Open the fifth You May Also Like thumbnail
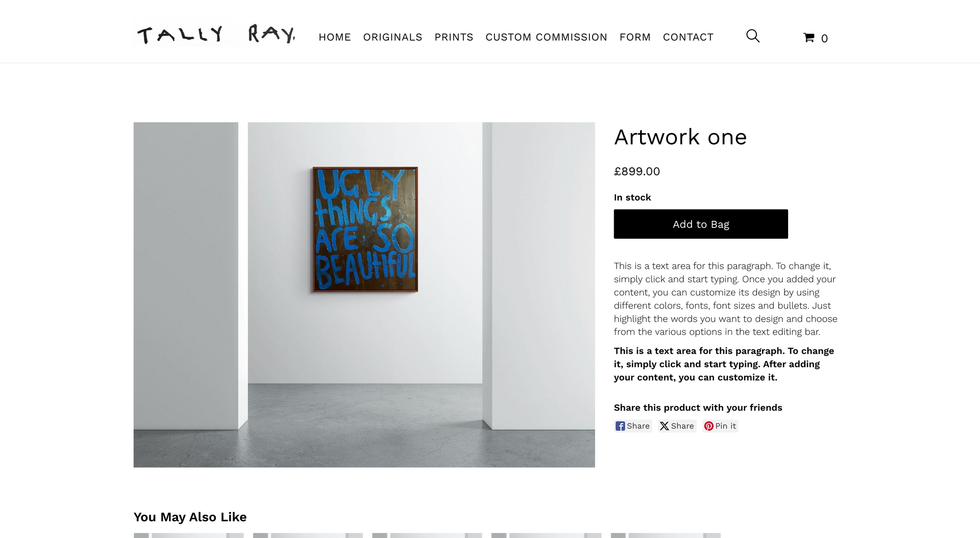980x538 pixels. pyautogui.click(x=666, y=535)
